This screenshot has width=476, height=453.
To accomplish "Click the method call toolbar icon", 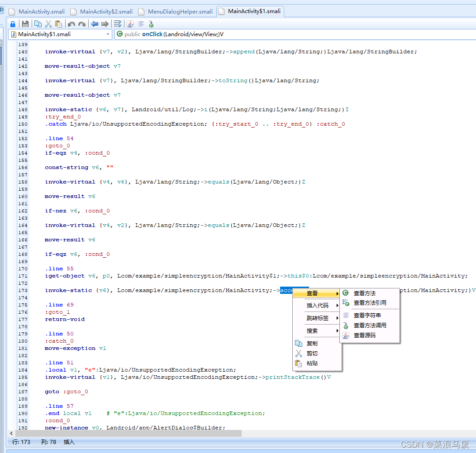I will pos(151,24).
